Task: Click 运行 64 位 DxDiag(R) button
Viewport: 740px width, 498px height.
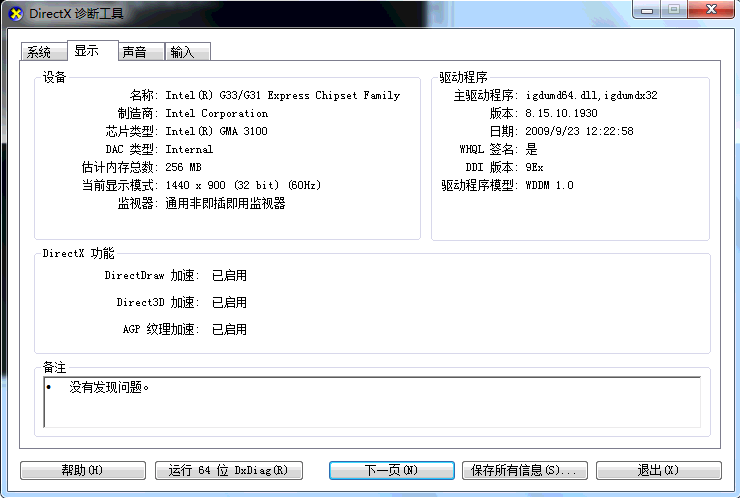Action: [x=229, y=470]
